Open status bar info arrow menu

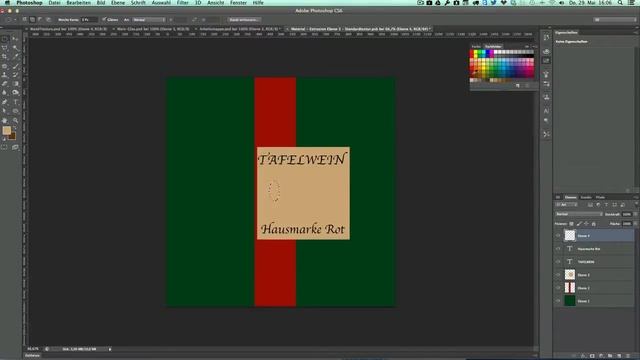(x=110, y=349)
